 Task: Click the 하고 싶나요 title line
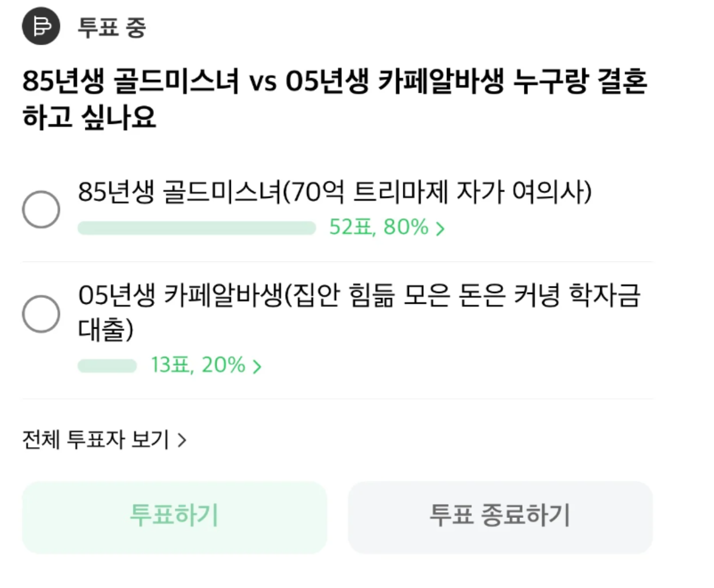(x=89, y=118)
